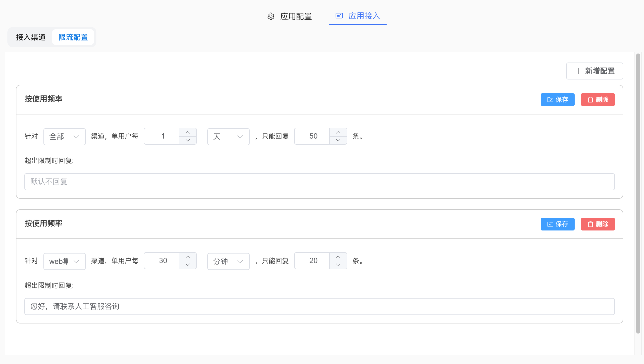The width and height of the screenshot is (644, 364).
Task: Decrease second rule's 30 interval value
Action: (x=188, y=265)
